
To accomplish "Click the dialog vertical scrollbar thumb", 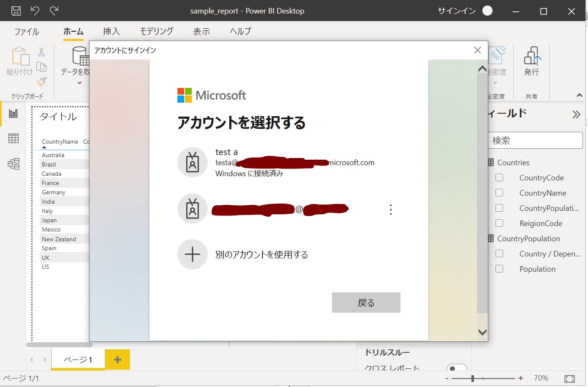I will [482, 193].
